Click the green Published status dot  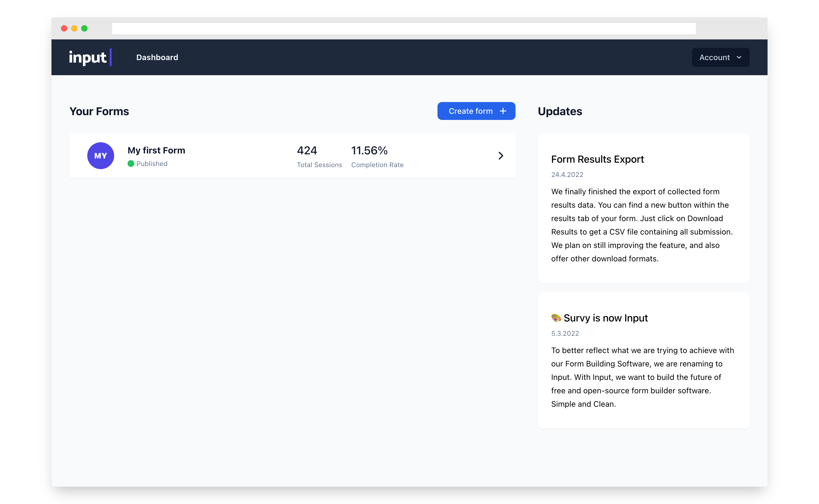pyautogui.click(x=131, y=164)
